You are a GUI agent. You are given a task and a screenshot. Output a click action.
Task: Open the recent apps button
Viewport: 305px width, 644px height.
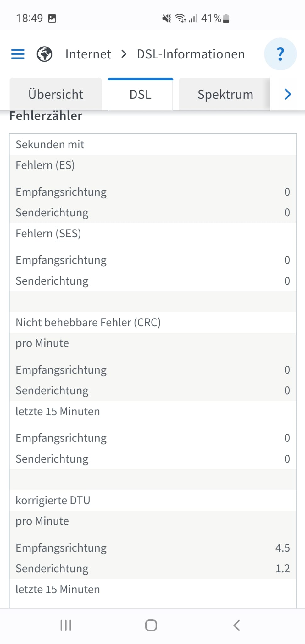66,625
